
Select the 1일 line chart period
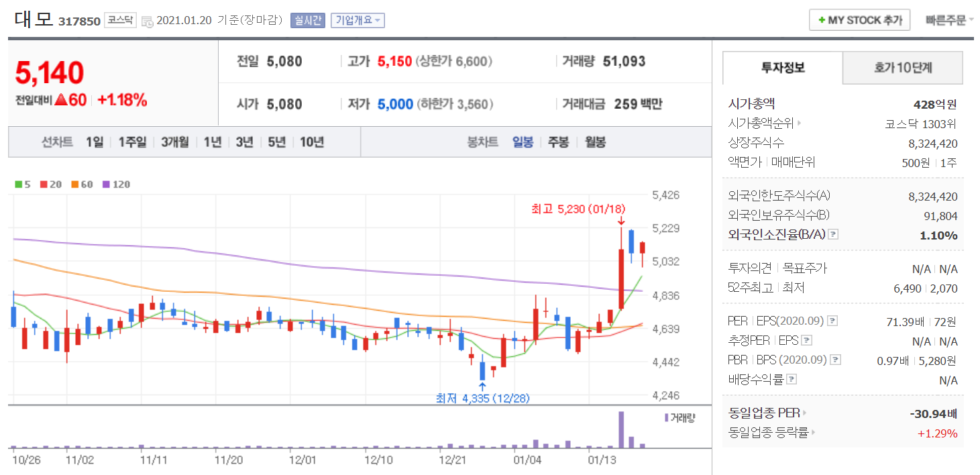point(95,142)
